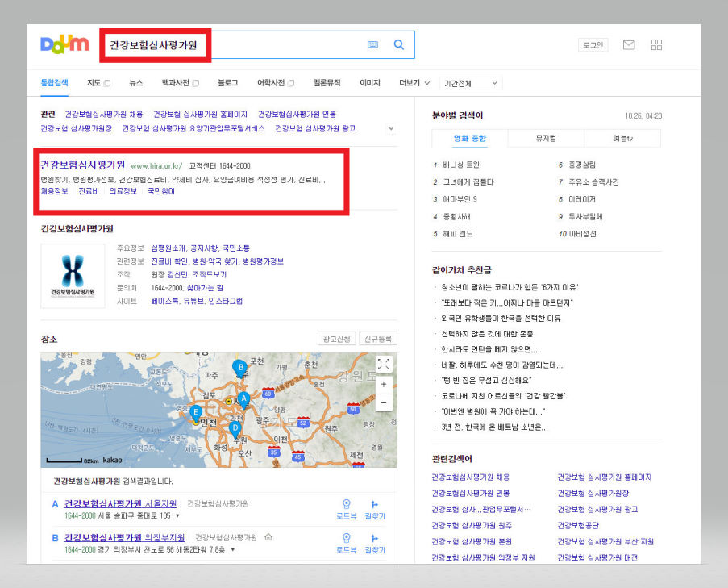Open the mail envelope icon

click(x=629, y=45)
